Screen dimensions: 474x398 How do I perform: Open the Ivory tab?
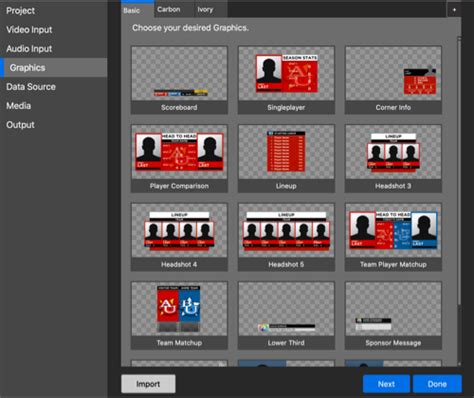210,9
